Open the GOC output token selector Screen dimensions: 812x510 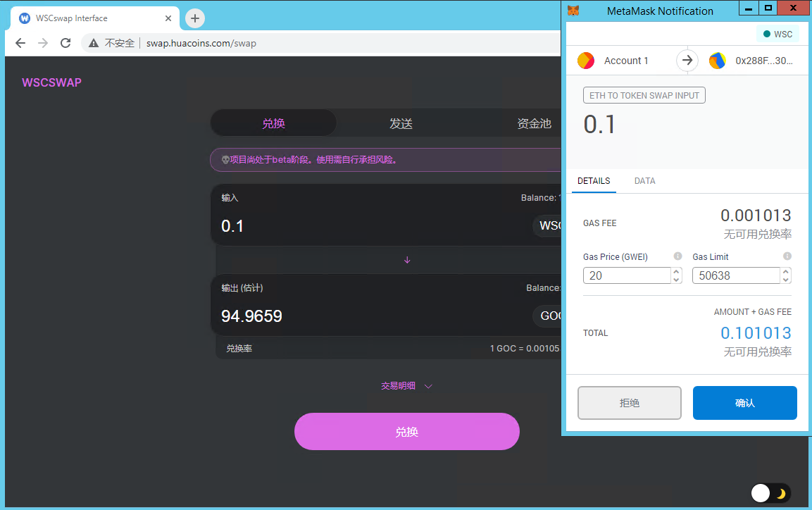coord(547,316)
